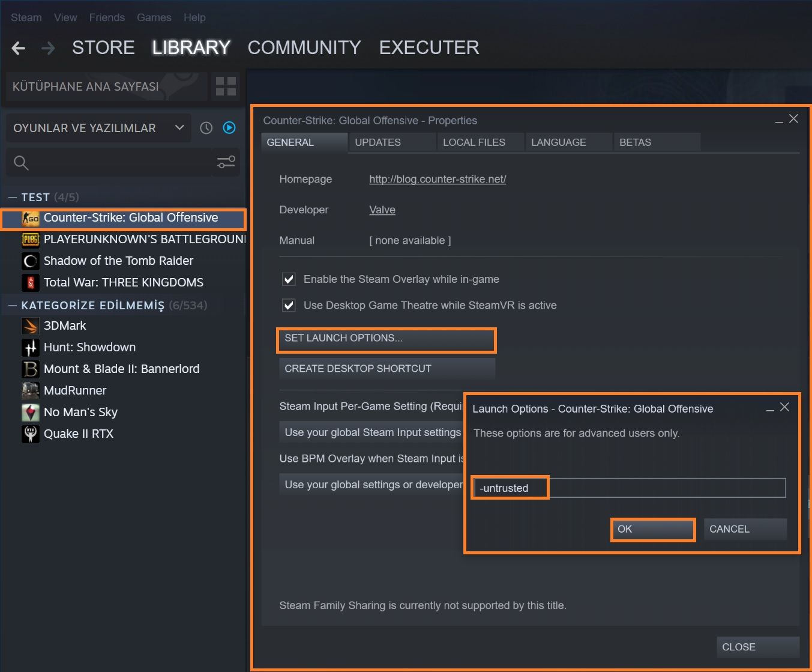The width and height of the screenshot is (812, 672).
Task: Open advanced filter sliders icon
Action: [226, 162]
